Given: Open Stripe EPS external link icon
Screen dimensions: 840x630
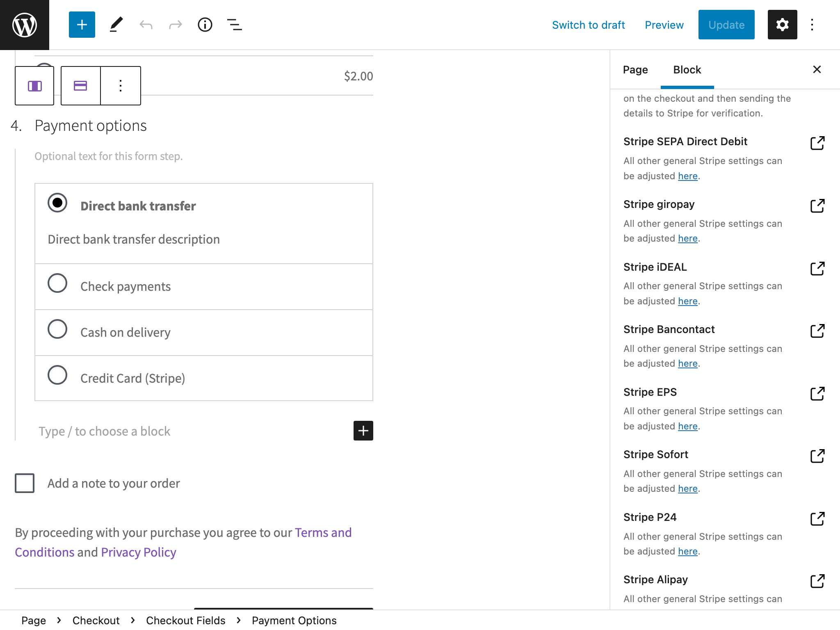Looking at the screenshot, I should 817,393.
